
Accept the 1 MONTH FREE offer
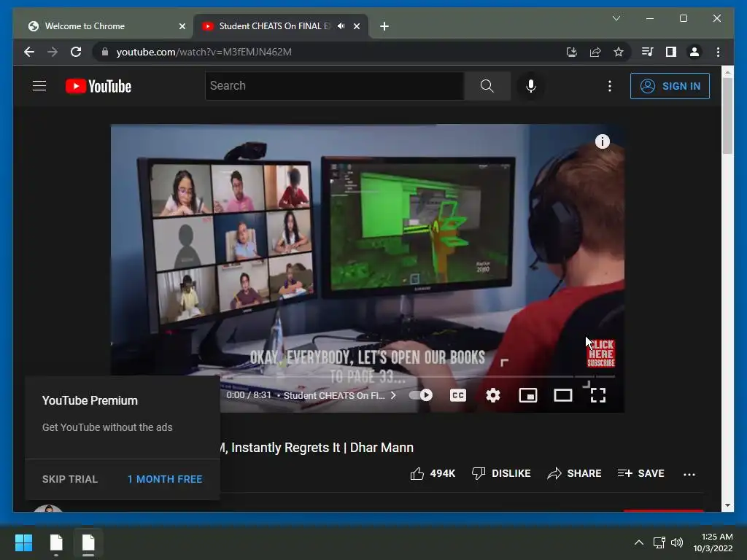click(165, 479)
